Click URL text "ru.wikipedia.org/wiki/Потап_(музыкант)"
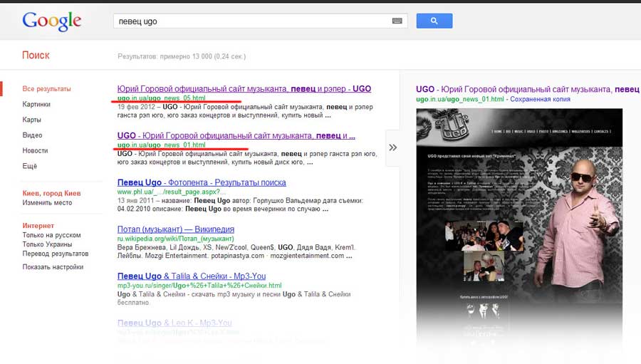The image size is (641, 364). 175,239
